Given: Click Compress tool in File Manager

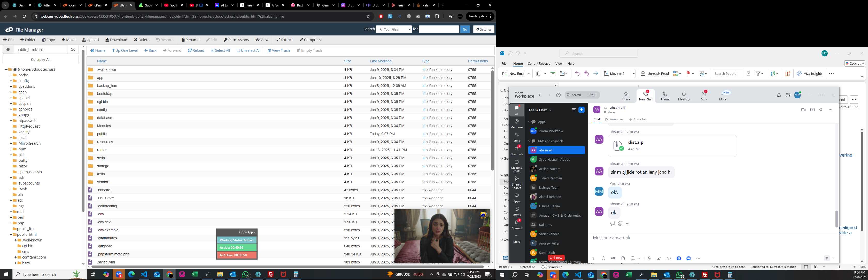Looking at the screenshot, I should [x=310, y=40].
